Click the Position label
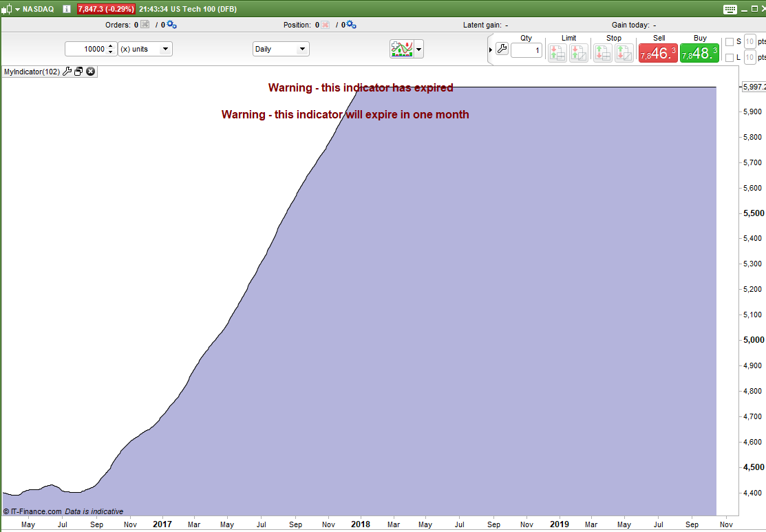 [297, 25]
